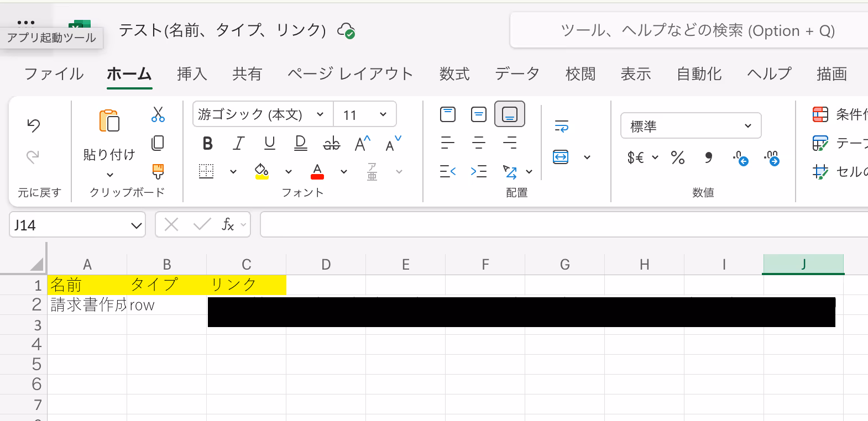Select the Format Painter brush icon
The image size is (868, 421).
pos(158,171)
